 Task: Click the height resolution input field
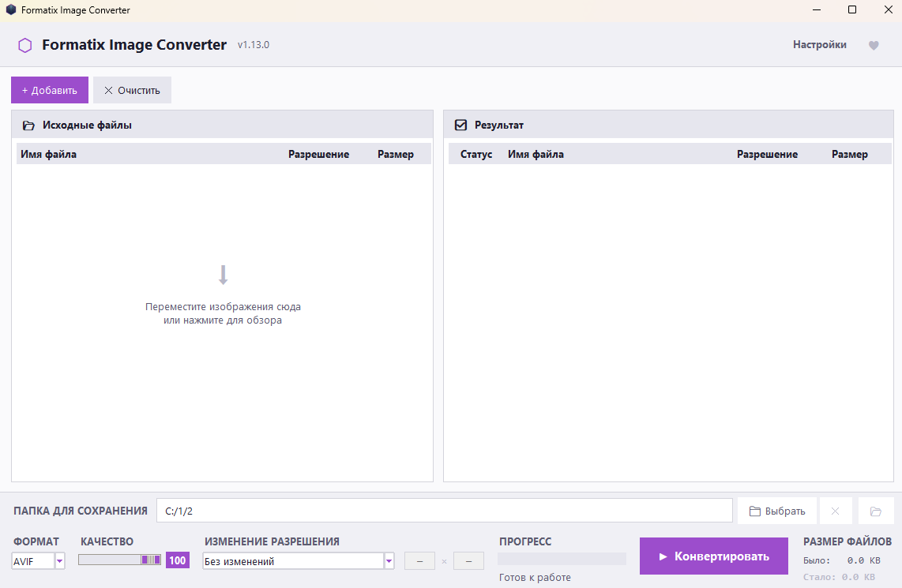tap(468, 561)
